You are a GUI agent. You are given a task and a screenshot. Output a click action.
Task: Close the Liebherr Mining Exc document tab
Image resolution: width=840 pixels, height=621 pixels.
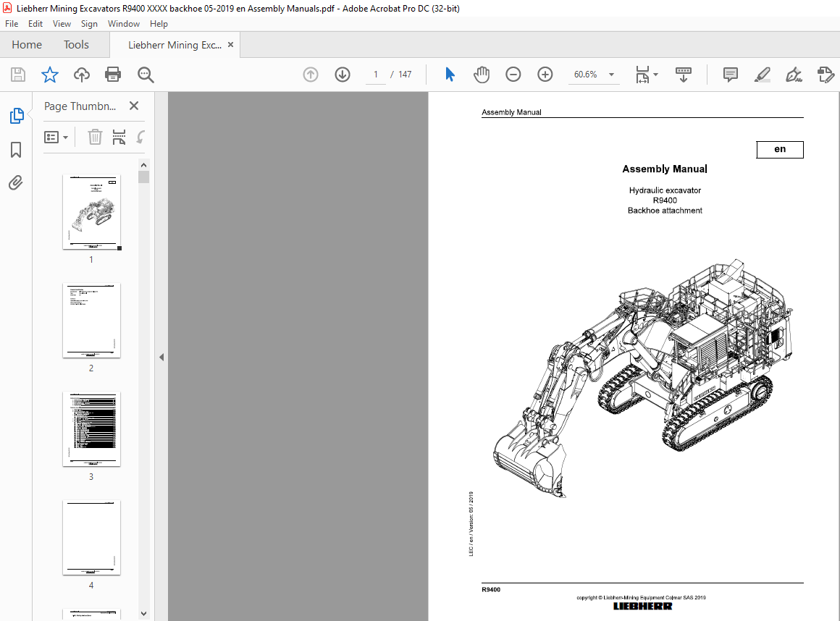[230, 45]
